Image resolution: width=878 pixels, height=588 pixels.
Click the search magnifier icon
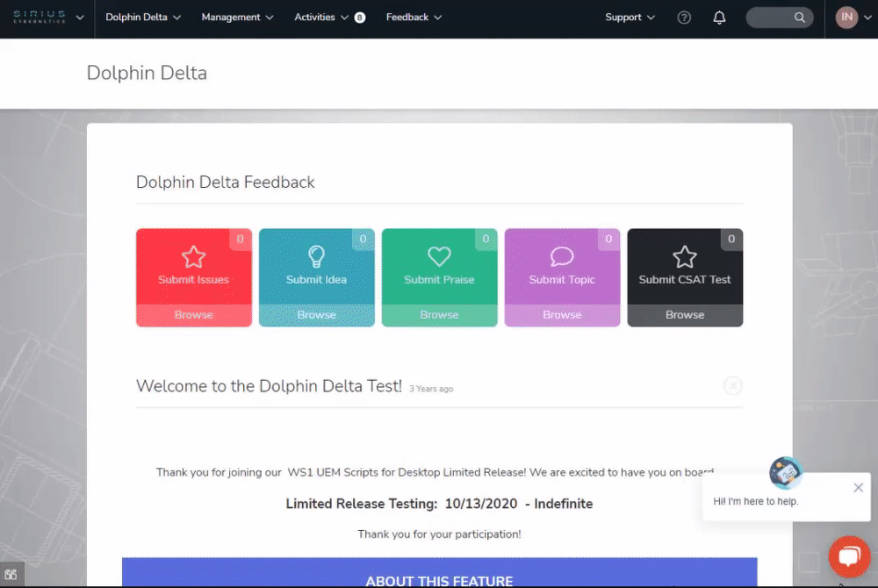800,18
